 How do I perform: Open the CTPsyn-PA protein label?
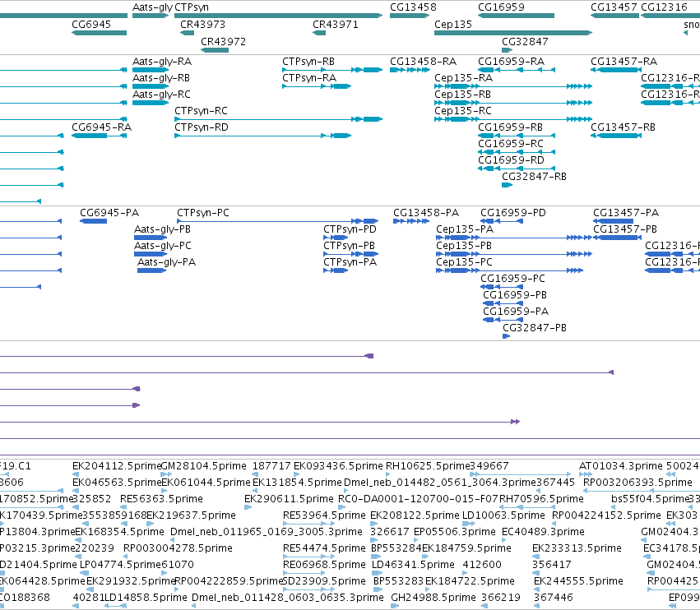click(x=350, y=262)
